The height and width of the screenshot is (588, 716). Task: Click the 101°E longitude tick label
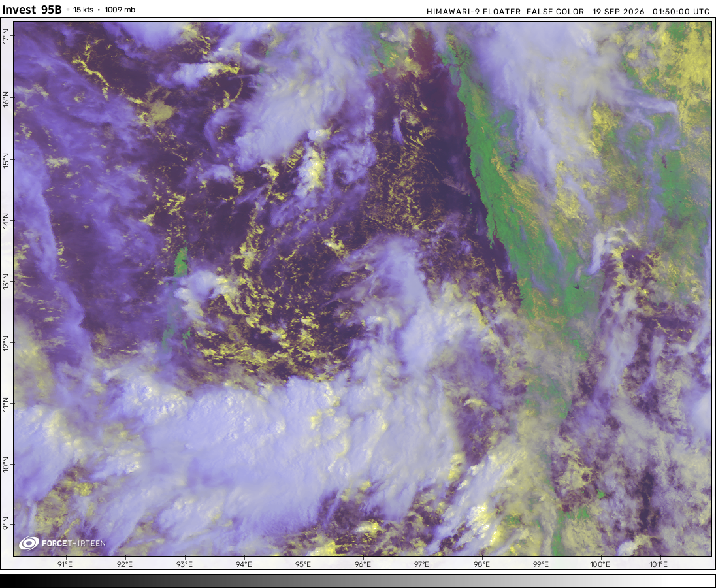[658, 564]
